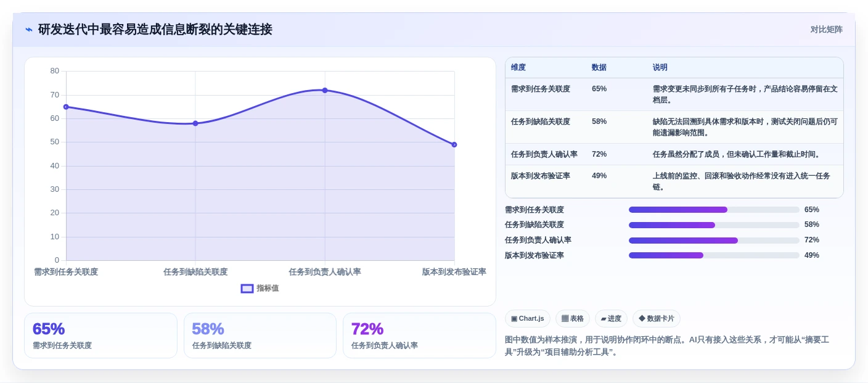Click the description starting 任务虽然分配了成员
868x383 pixels.
pyautogui.click(x=737, y=154)
